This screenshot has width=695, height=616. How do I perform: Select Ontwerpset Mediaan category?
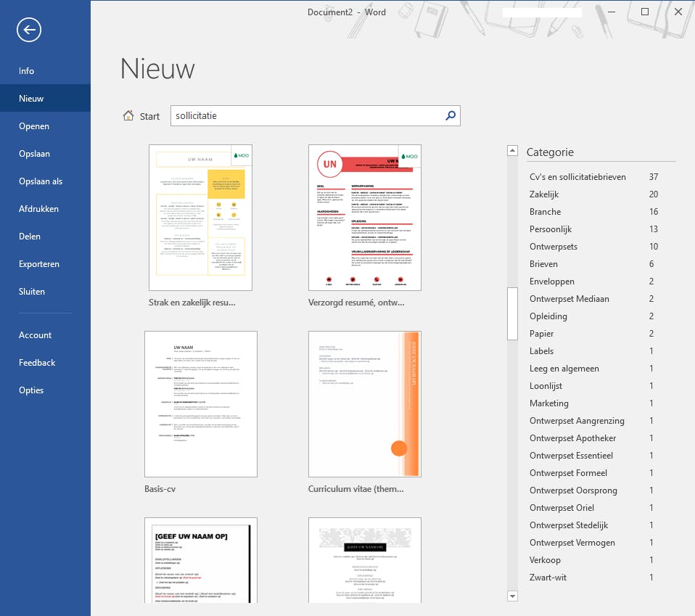(594, 299)
